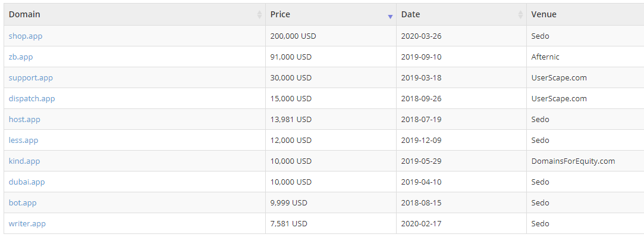The height and width of the screenshot is (237, 644).
Task: Open the writer.app domain link
Action: 27,224
